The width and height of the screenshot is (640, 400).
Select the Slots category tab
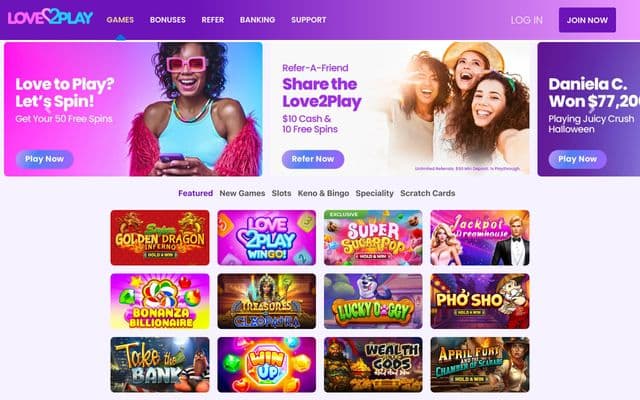(x=281, y=193)
